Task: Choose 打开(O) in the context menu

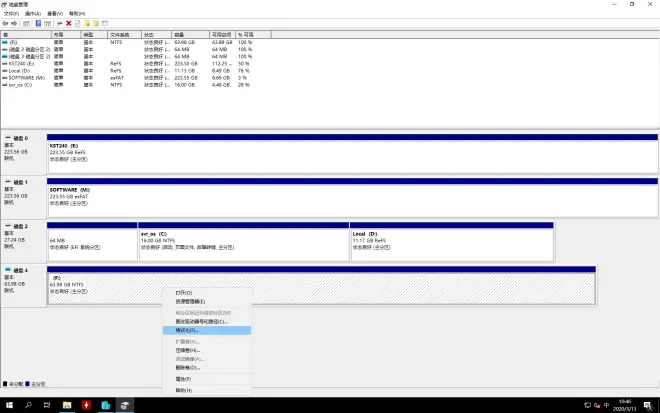Action: point(207,293)
